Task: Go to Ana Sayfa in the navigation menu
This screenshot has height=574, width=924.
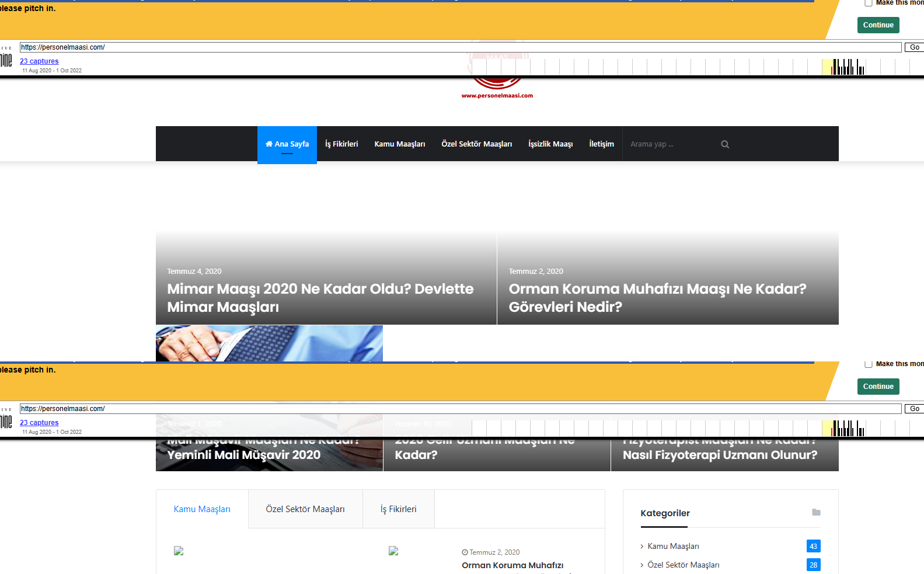Action: tap(287, 144)
